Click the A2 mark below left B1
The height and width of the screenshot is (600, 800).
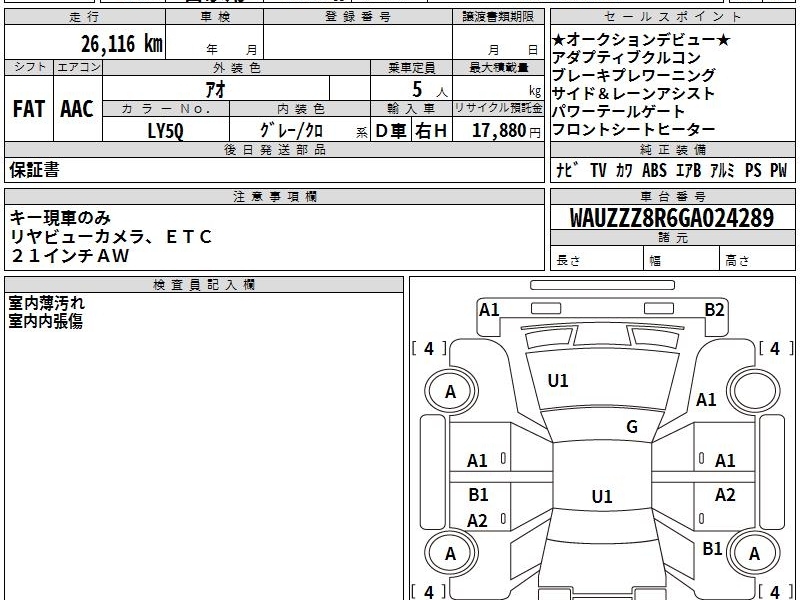pos(478,520)
